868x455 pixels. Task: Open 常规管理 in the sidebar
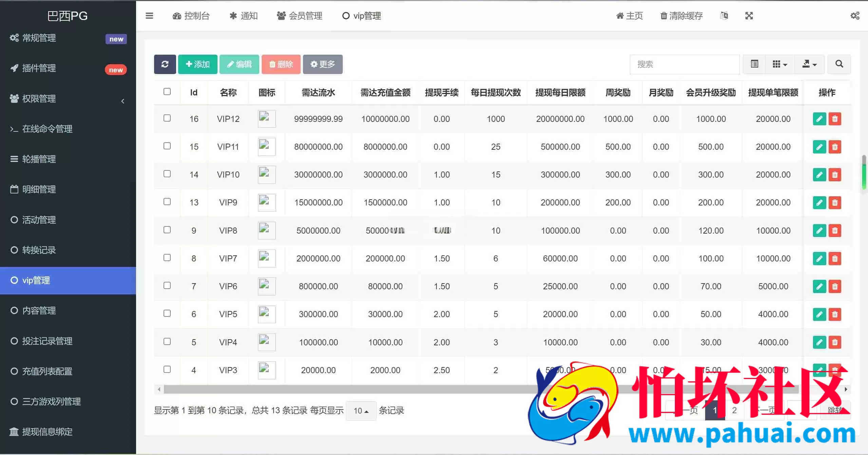68,38
